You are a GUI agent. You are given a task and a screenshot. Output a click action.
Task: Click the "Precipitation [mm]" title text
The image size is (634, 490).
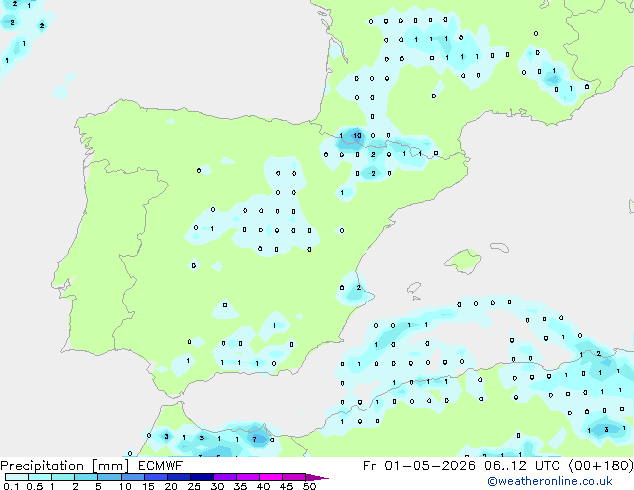pos(65,466)
